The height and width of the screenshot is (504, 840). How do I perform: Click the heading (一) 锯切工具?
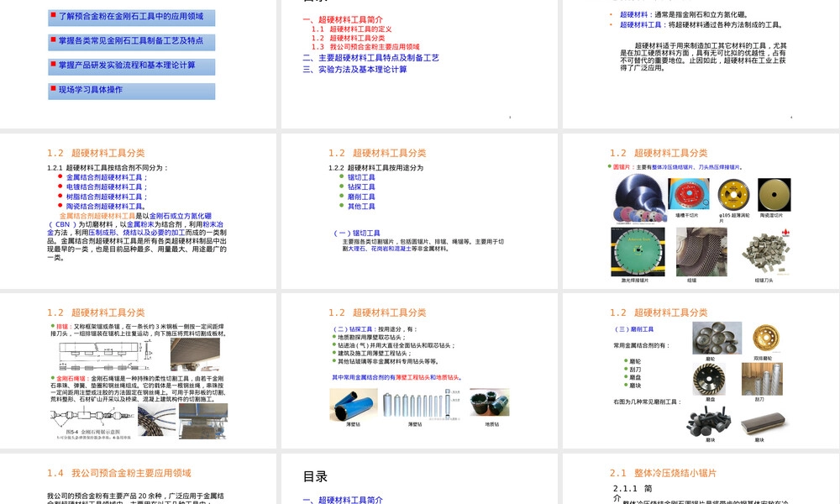pos(357,233)
